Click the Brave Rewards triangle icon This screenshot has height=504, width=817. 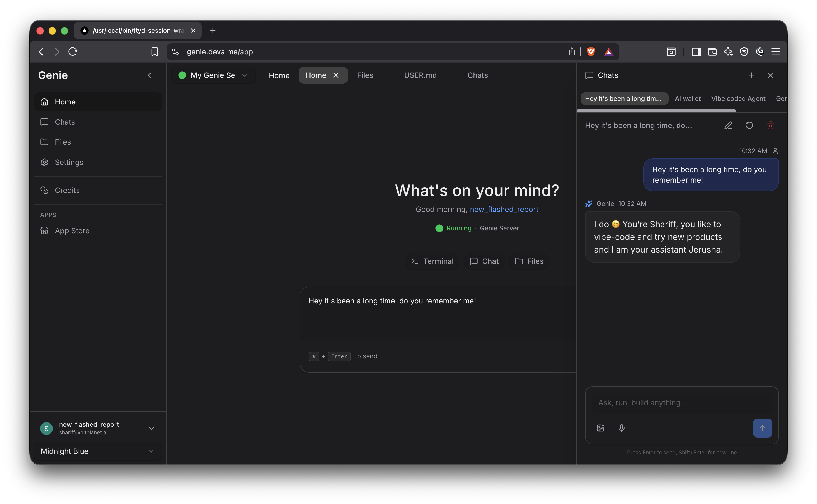point(609,52)
